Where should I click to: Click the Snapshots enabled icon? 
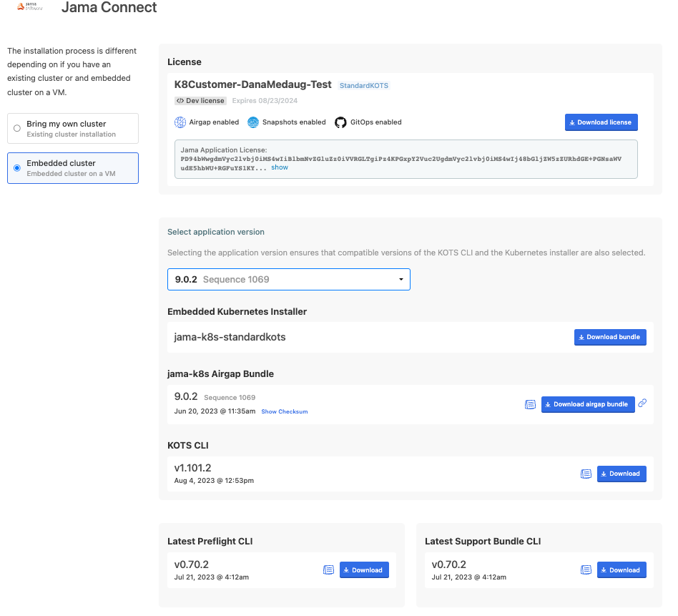(252, 122)
